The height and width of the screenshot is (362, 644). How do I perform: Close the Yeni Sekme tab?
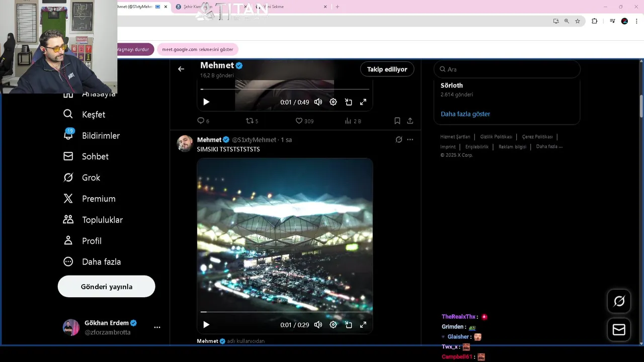[325, 7]
